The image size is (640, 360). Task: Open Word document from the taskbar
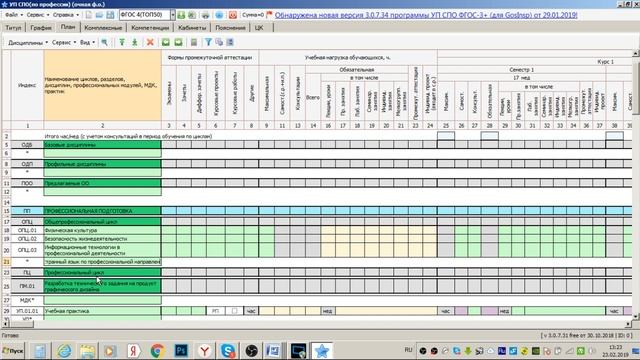273,350
